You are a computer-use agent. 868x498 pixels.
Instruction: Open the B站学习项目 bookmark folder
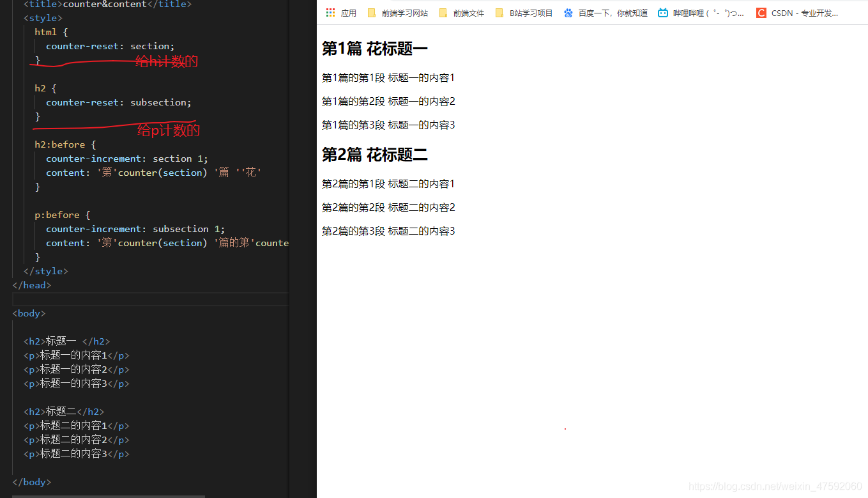(524, 13)
